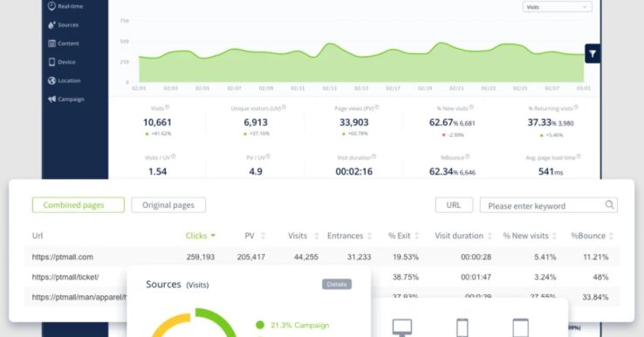Screen dimensions: 644x337
Task: Click the 541ms load time value
Action: [x=551, y=172]
